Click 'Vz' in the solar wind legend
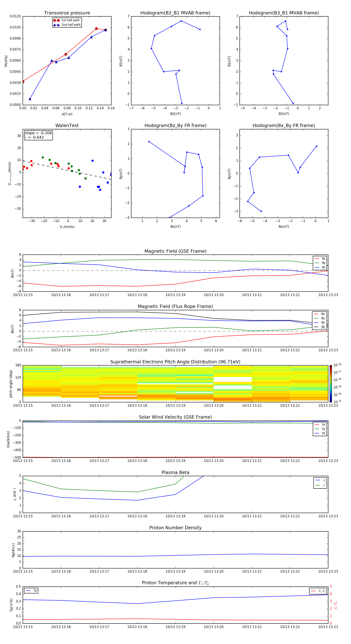 (x=320, y=433)
